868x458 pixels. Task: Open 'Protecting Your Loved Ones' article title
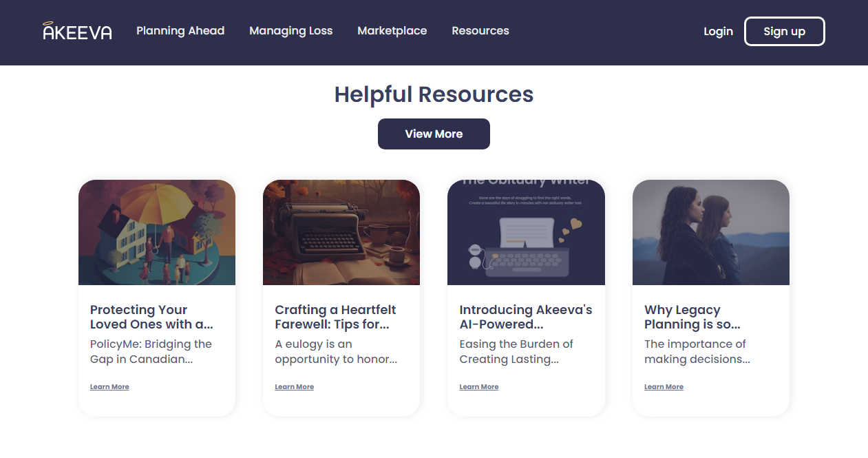(x=151, y=317)
